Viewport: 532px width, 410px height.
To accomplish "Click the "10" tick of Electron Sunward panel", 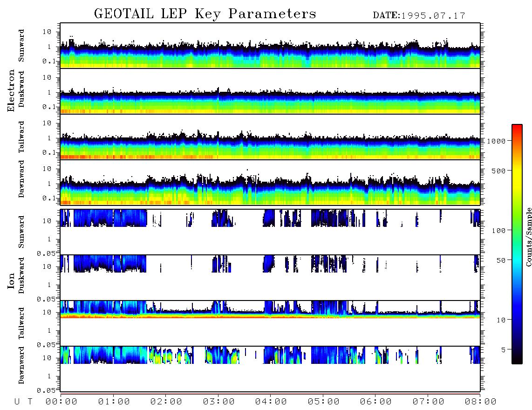I will (x=47, y=32).
